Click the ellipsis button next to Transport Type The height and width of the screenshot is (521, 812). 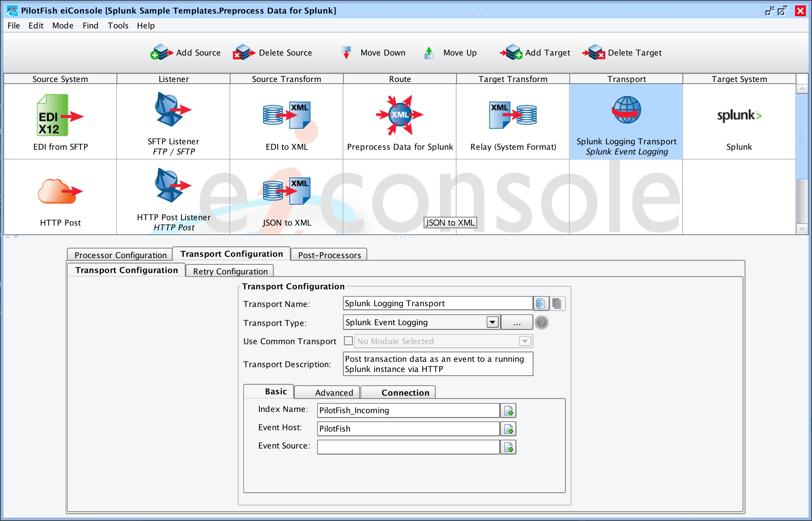click(x=516, y=322)
